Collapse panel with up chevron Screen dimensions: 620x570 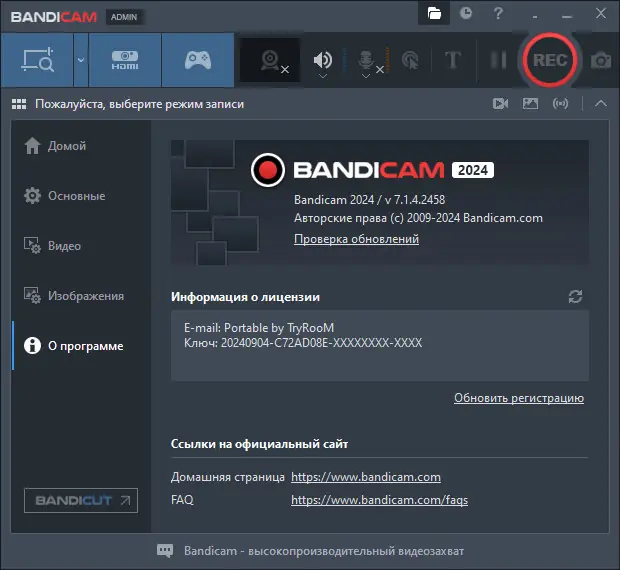[601, 104]
